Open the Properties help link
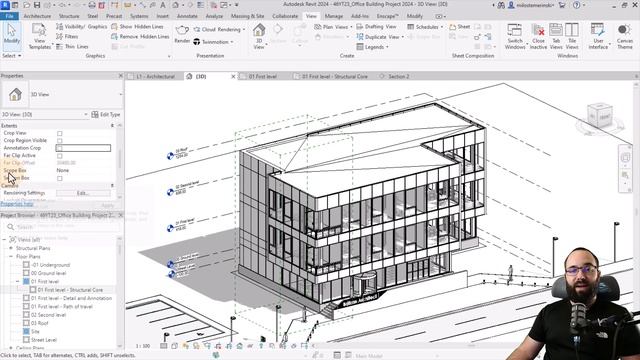The width and height of the screenshot is (640, 360). [17, 204]
